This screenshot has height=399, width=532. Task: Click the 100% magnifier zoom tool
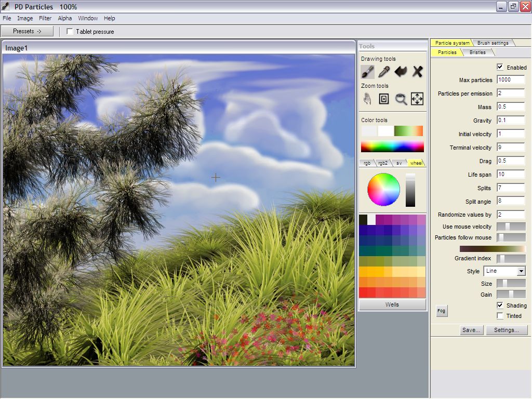[401, 99]
